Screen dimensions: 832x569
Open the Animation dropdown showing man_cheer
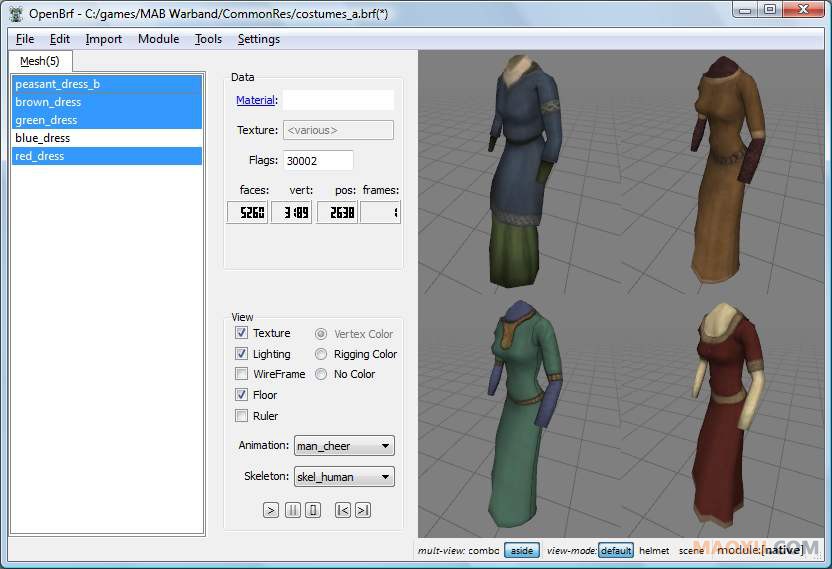coord(344,446)
